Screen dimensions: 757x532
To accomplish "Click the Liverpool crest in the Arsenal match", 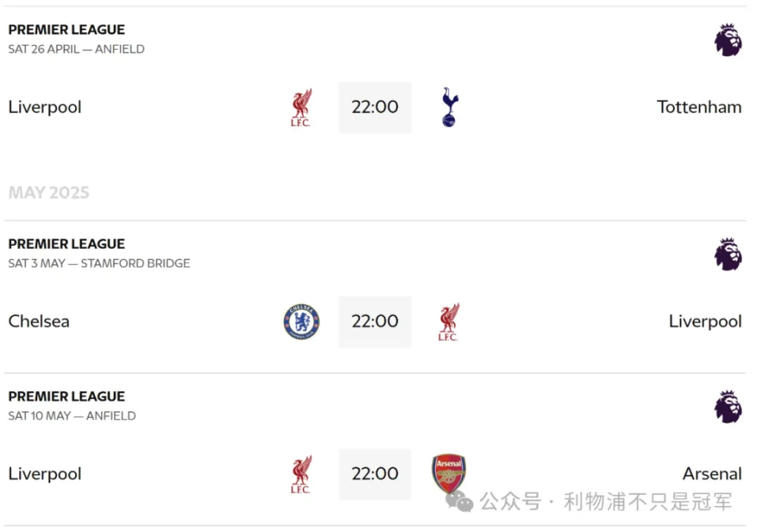I will [301, 474].
